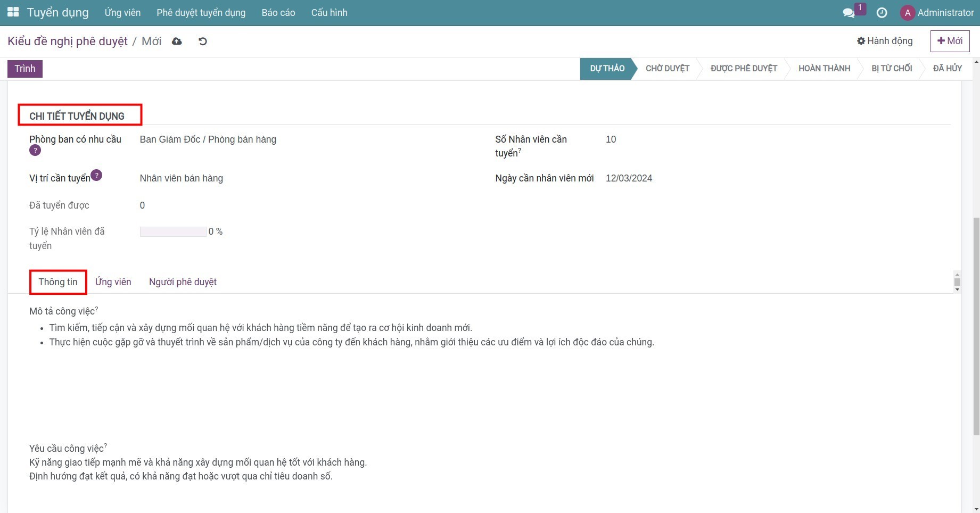Image resolution: width=980 pixels, height=513 pixels.
Task: Open the Cấu hình menu
Action: pyautogui.click(x=329, y=13)
